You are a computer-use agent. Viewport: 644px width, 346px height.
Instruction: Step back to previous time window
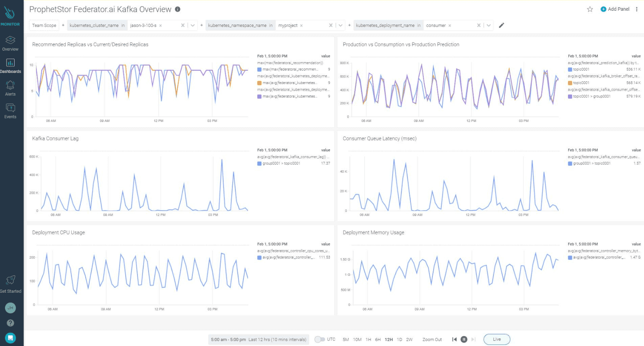(x=454, y=339)
